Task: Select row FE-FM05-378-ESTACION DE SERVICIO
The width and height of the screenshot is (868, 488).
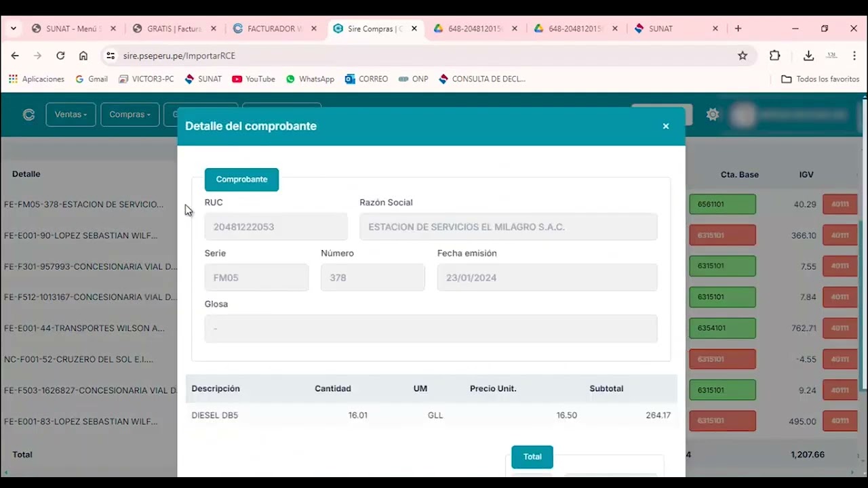Action: point(83,205)
